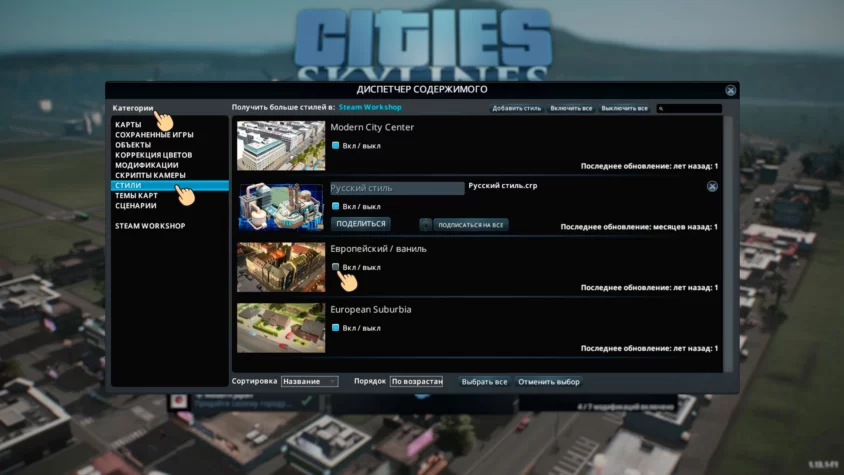Click the Европейский / ваниль title

pyautogui.click(x=378, y=249)
